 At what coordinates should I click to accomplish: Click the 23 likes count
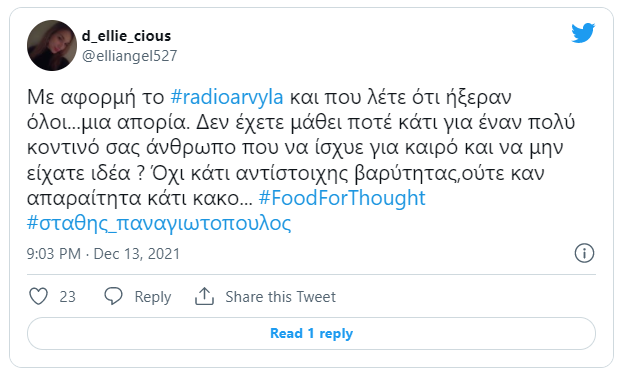click(x=67, y=297)
